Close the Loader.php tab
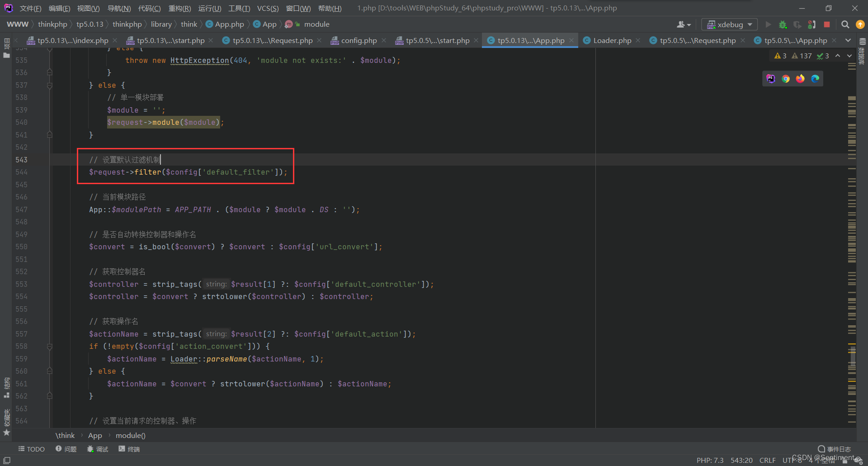868x466 pixels. (638, 40)
